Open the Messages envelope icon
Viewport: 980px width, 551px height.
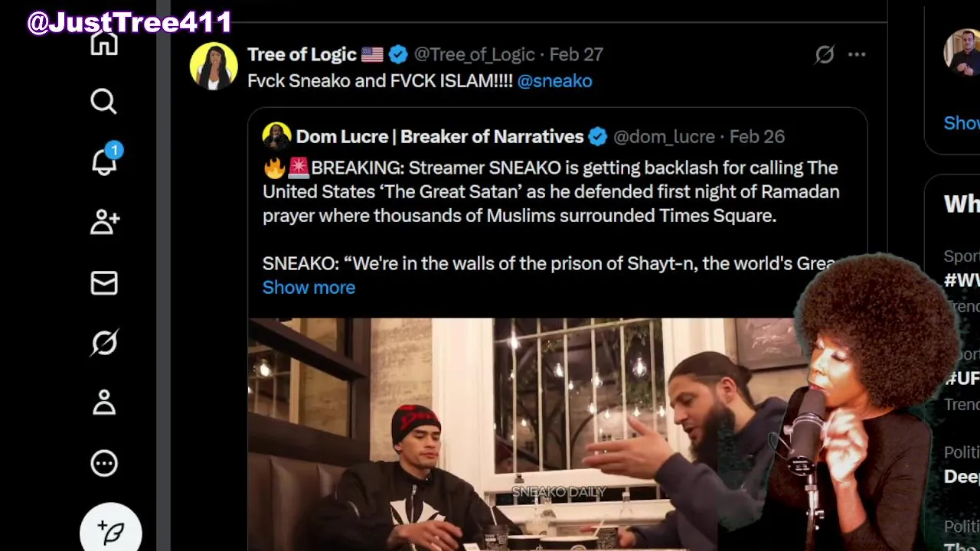pyautogui.click(x=104, y=283)
